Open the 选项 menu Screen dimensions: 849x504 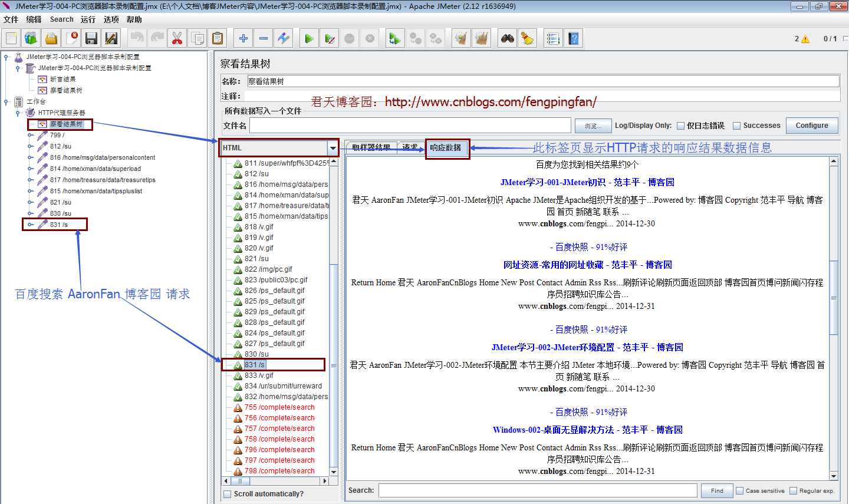click(x=111, y=19)
